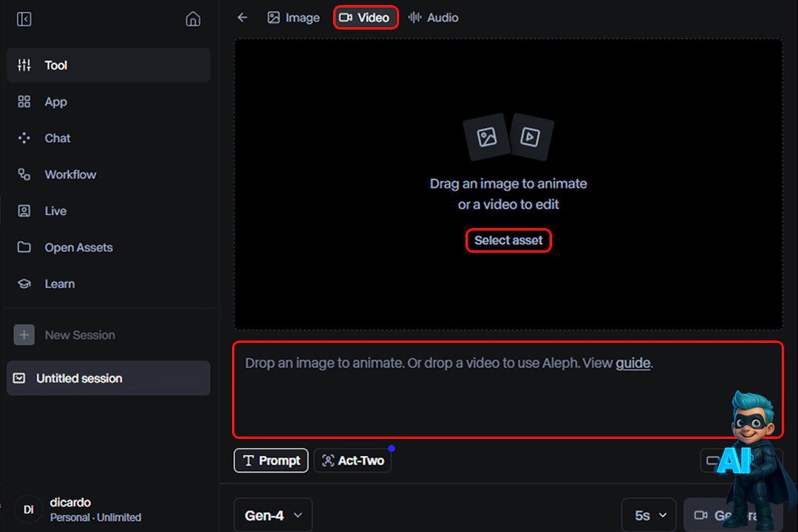The image size is (798, 532).
Task: Switch to the Video tab
Action: [365, 18]
